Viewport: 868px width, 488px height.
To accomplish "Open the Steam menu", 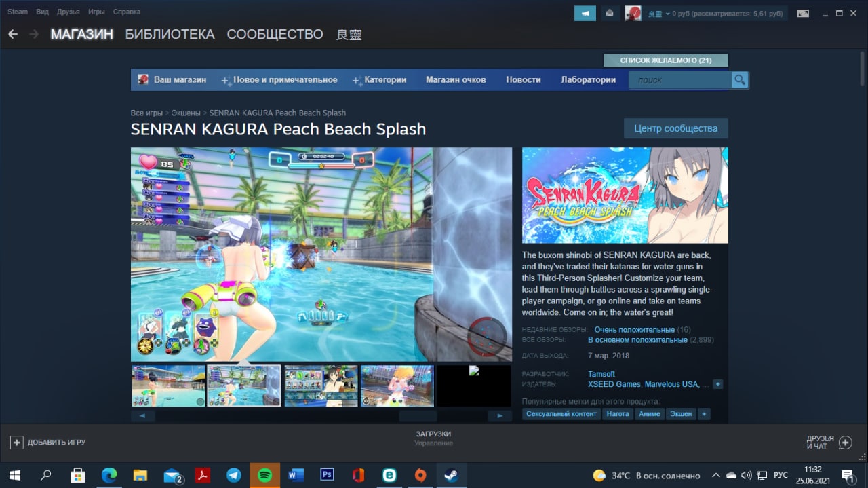I will [18, 12].
